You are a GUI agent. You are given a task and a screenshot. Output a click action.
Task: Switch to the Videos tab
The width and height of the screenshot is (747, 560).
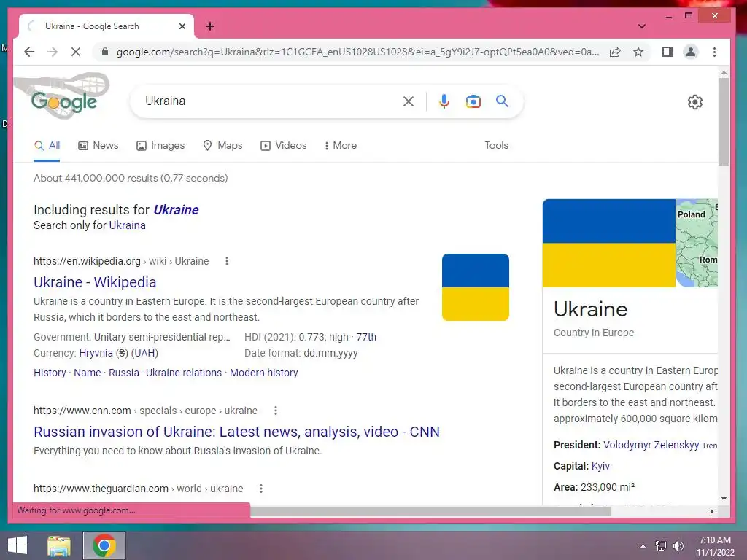284,146
